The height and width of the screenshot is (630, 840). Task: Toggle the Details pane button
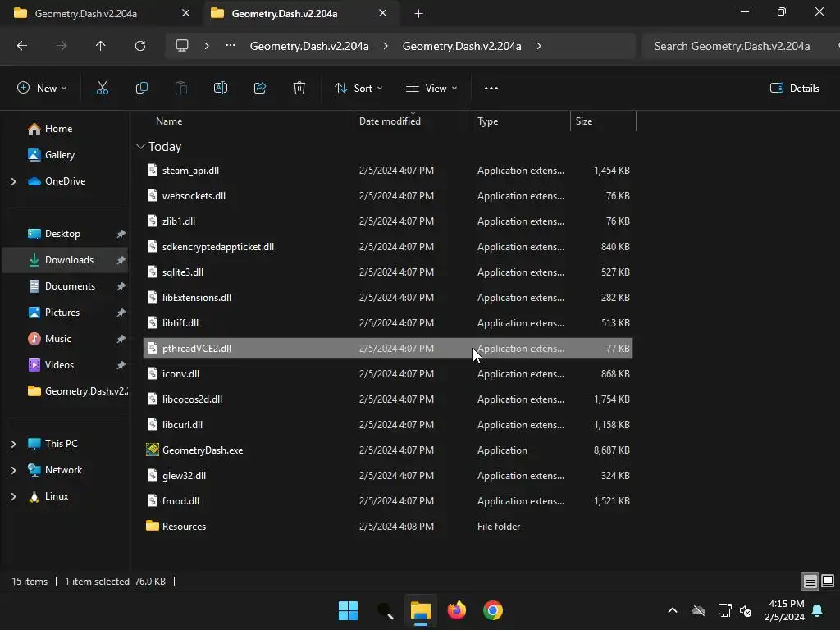[794, 89]
